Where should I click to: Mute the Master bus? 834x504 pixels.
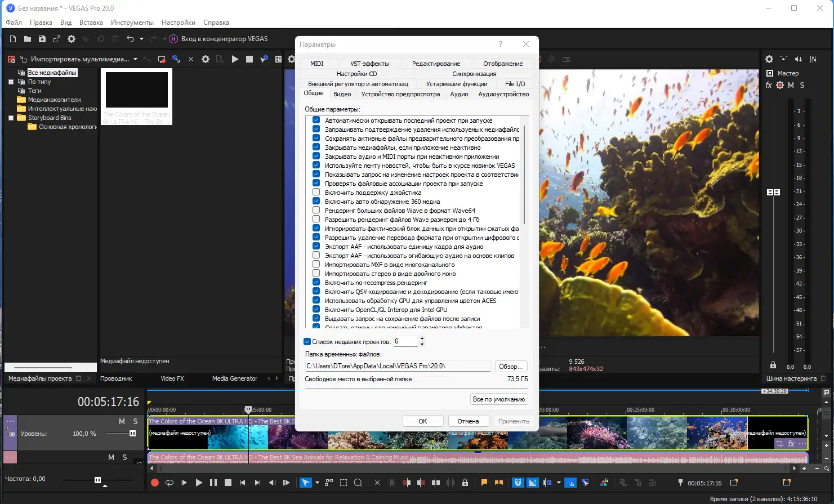click(x=791, y=85)
